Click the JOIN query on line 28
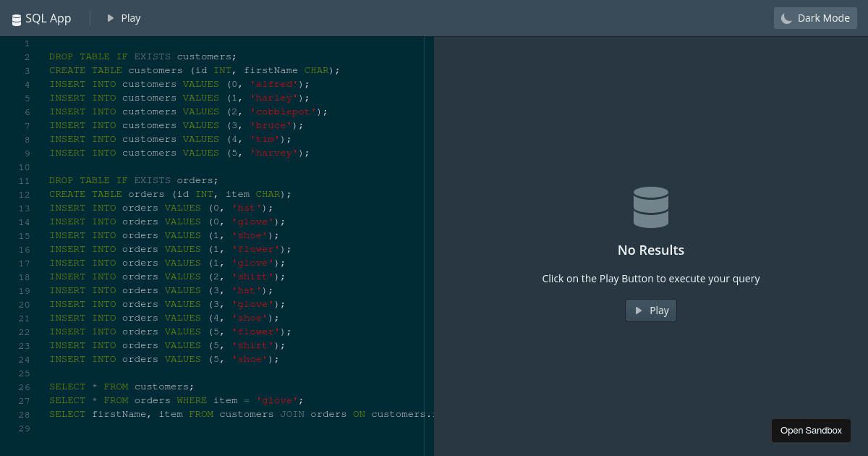Image resolution: width=868 pixels, height=456 pixels. click(x=217, y=414)
